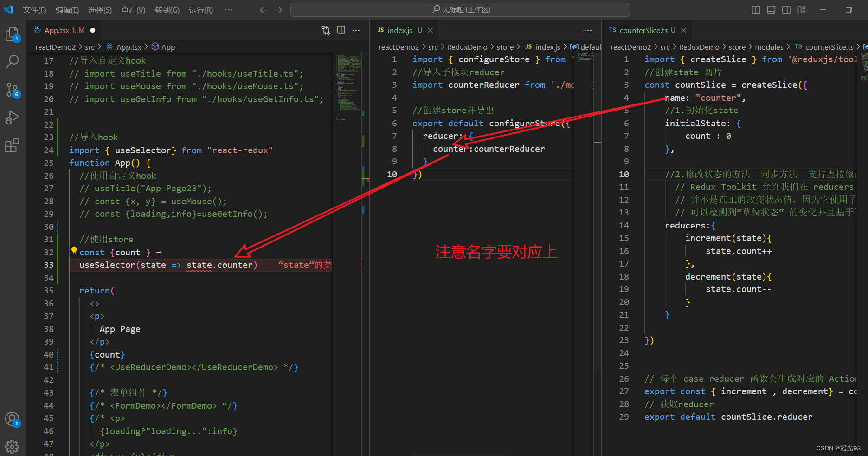Toggle the bottom panel layout icon

click(x=771, y=10)
